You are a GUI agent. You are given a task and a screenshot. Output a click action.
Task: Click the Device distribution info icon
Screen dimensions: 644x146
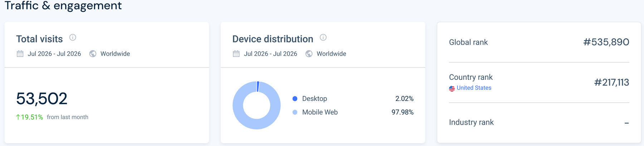click(323, 37)
